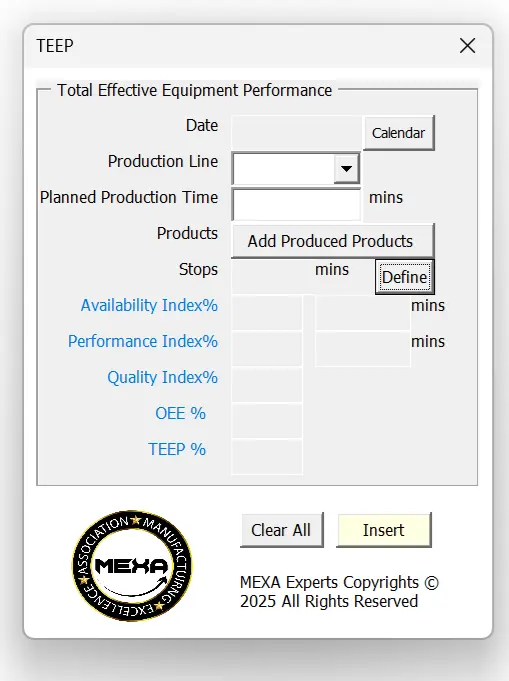Close the TEEP dialog window
Viewport: 509px width, 681px height.
[467, 46]
